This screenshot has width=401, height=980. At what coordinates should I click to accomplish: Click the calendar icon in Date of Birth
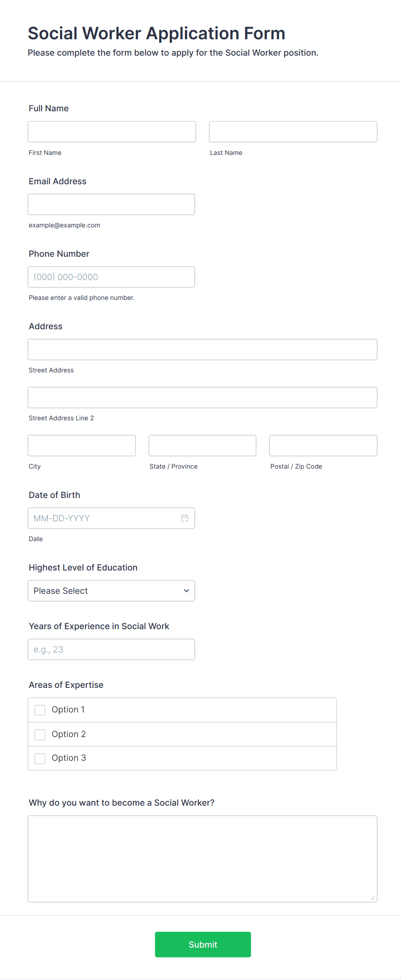point(185,518)
